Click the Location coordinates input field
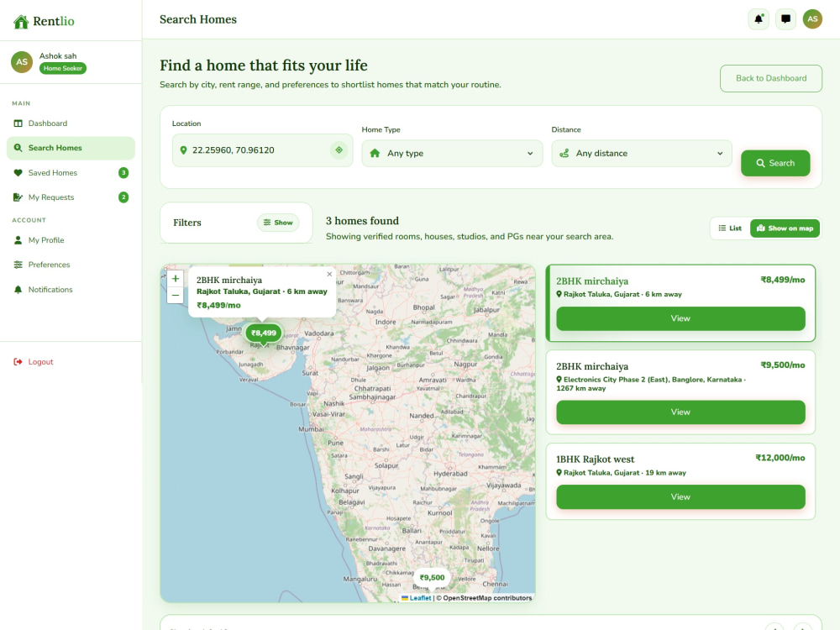 click(256, 150)
